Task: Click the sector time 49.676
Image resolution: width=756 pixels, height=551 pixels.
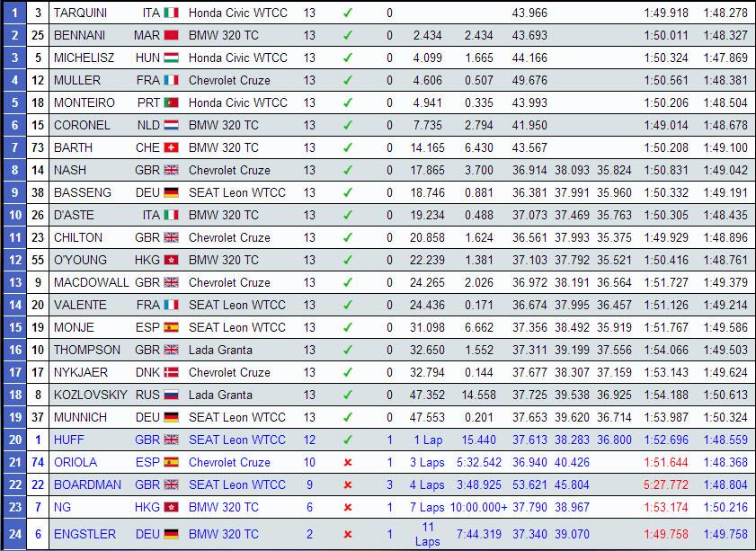Action: (529, 80)
